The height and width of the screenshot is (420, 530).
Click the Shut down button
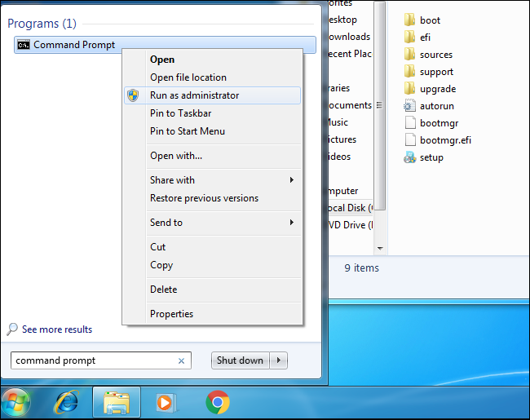pos(240,360)
